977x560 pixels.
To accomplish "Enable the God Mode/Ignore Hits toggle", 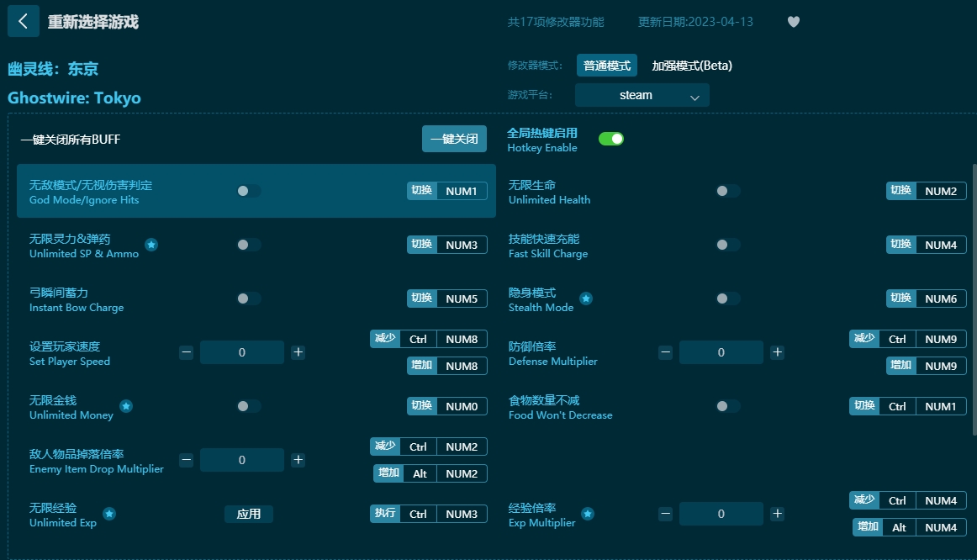I will click(248, 191).
